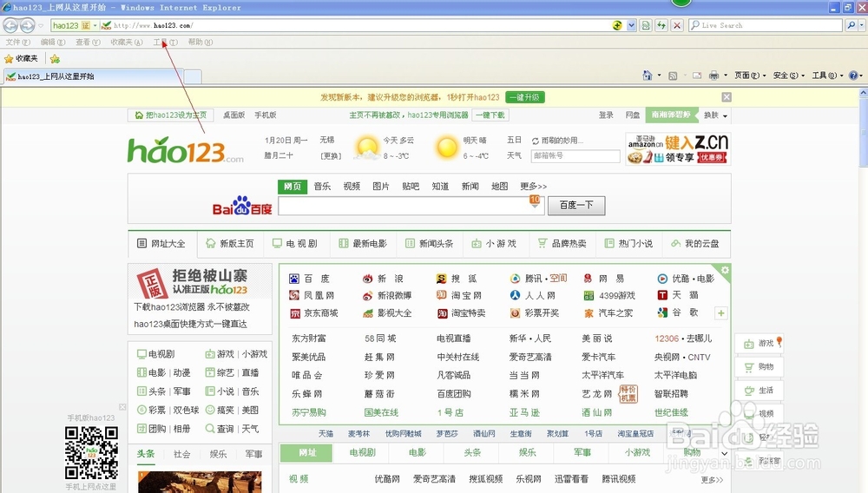Switch Baidu search to 图片 tab
Screen dimensions: 868x493
pos(381,187)
